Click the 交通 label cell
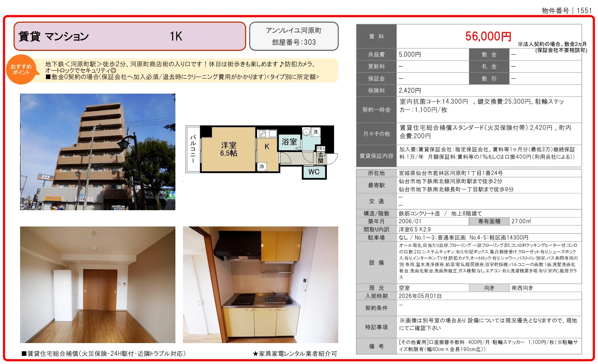The image size is (598, 364). pyautogui.click(x=376, y=201)
